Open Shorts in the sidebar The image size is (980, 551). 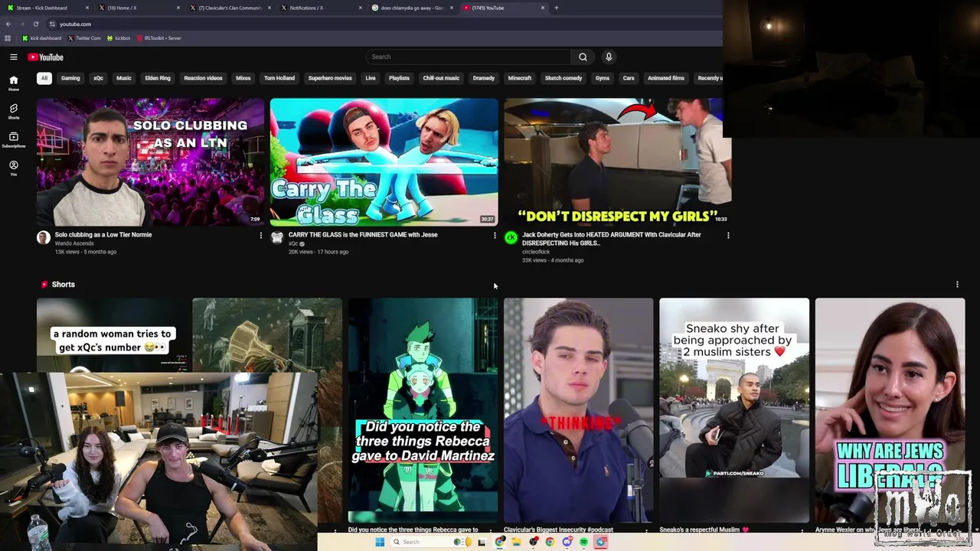13,112
